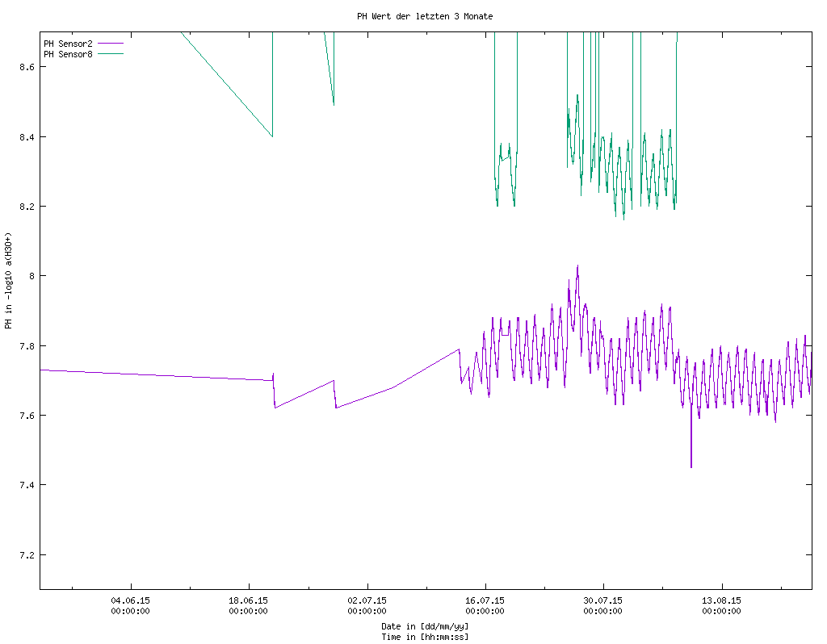
Task: Select the 'PH Sensor2' legend label
Action: click(x=68, y=44)
